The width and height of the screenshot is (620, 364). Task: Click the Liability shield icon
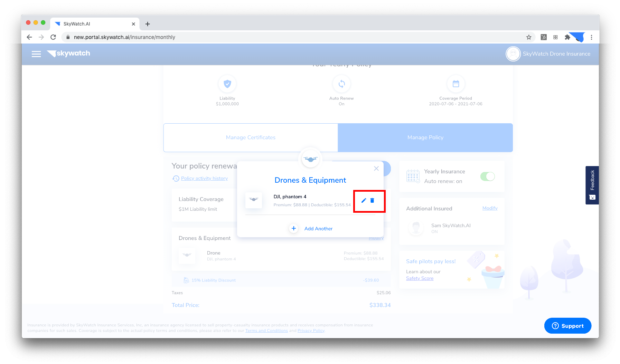point(227,84)
